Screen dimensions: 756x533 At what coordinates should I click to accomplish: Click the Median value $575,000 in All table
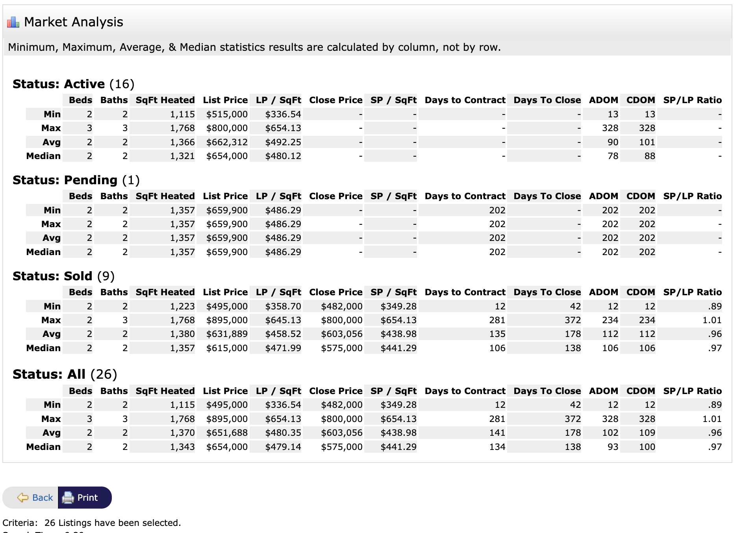pos(342,446)
